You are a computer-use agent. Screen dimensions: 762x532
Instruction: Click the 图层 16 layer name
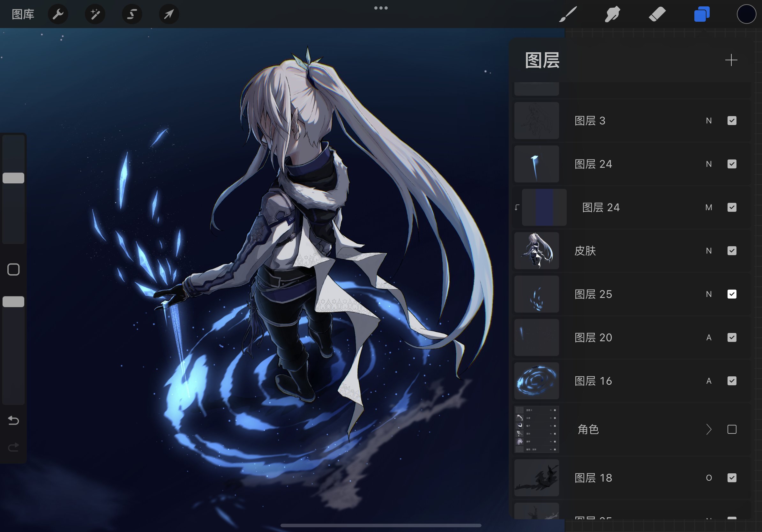(x=593, y=381)
